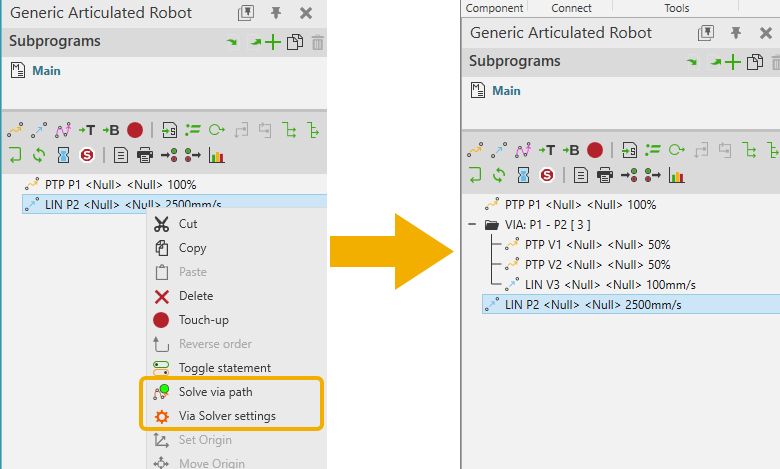Click the pin icon in left panel header

point(277,13)
